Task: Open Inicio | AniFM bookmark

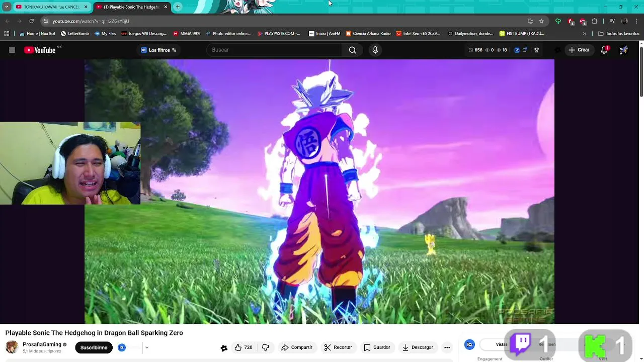Action: [x=325, y=34]
